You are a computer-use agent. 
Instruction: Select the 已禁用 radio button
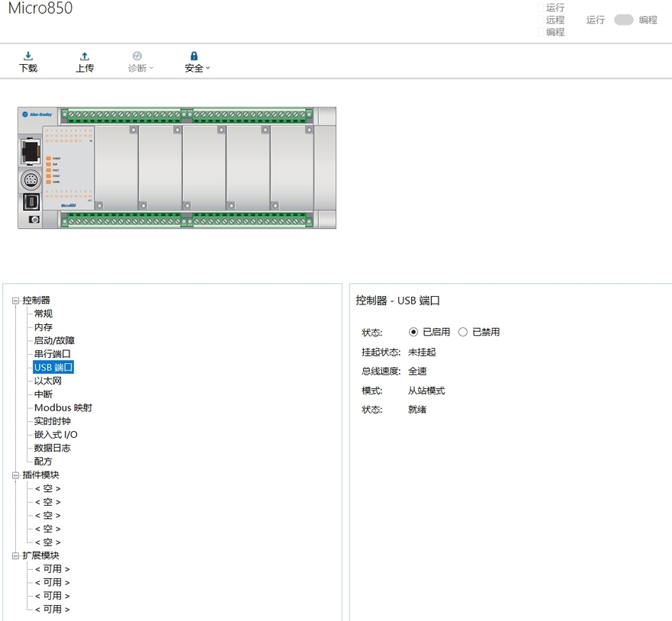tap(463, 332)
